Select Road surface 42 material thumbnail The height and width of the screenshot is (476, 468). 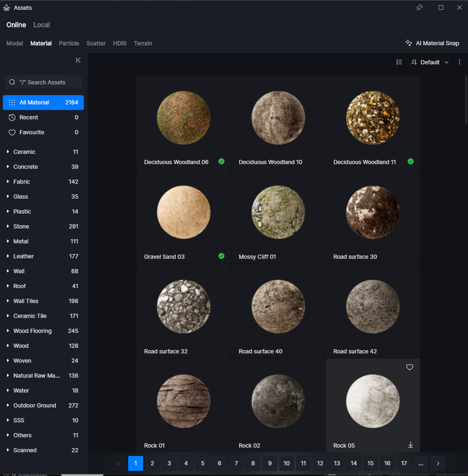pyautogui.click(x=373, y=307)
